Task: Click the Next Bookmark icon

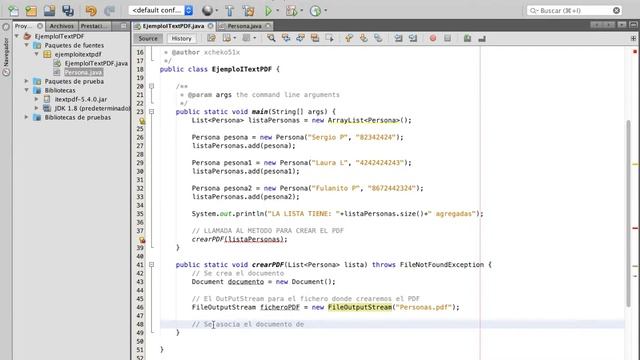Action: pos(363,38)
